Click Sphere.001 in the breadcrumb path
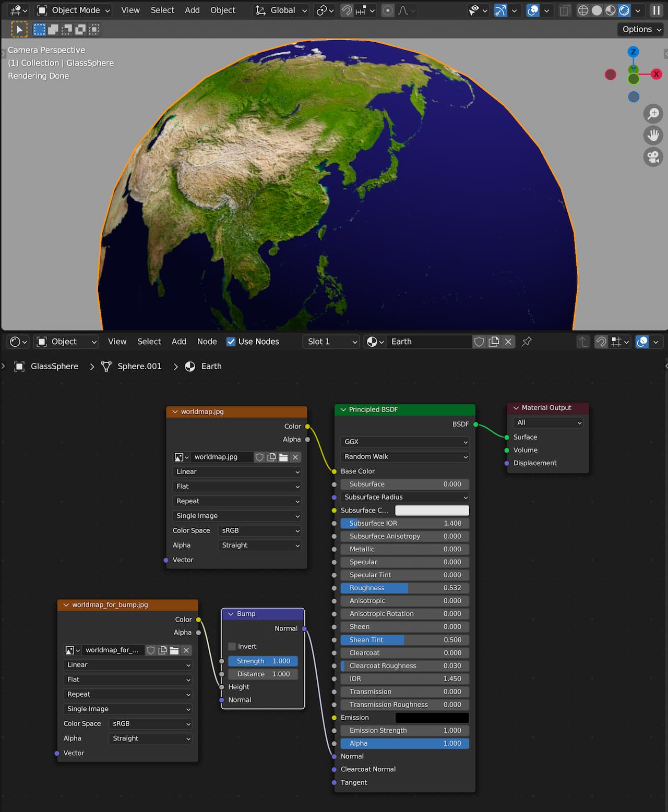The width and height of the screenshot is (668, 812). [x=139, y=367]
